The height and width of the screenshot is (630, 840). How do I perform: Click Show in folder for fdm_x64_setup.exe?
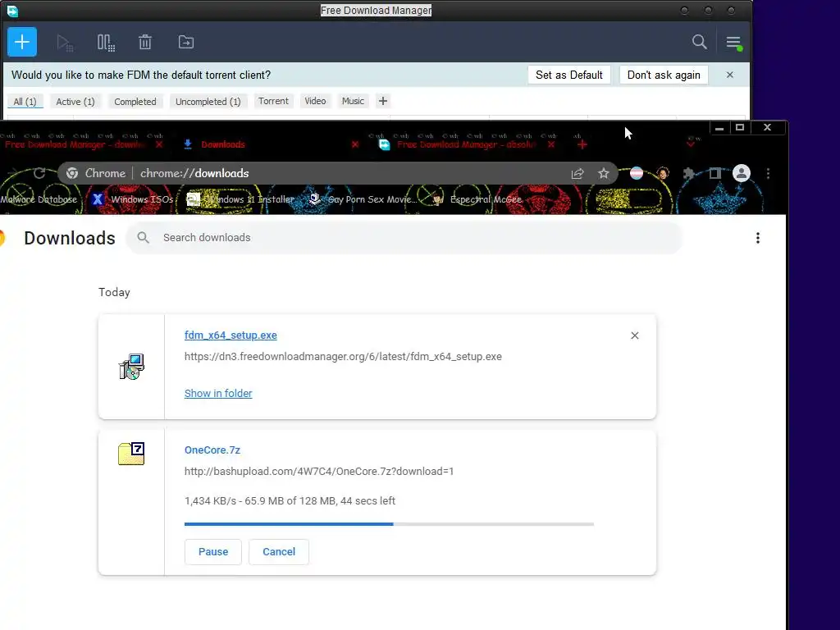(218, 393)
